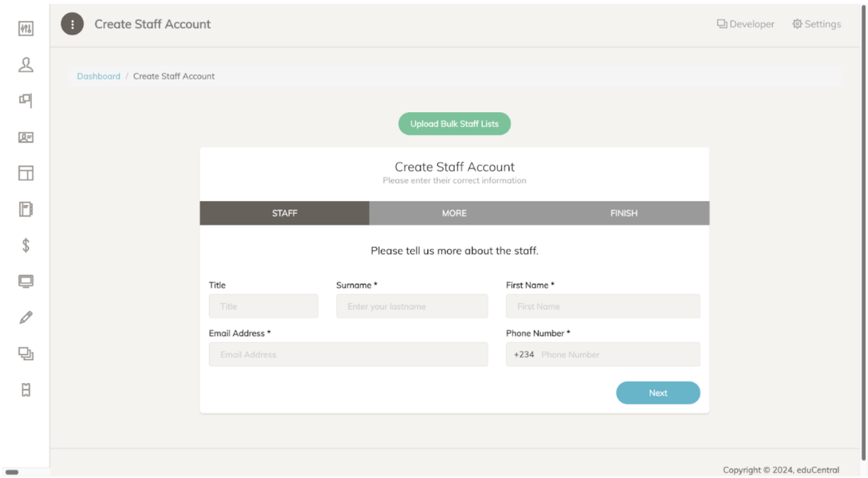Click the Upload Bulk Staff Lists button
Image resolution: width=868 pixels, height=478 pixels.
[x=454, y=124]
